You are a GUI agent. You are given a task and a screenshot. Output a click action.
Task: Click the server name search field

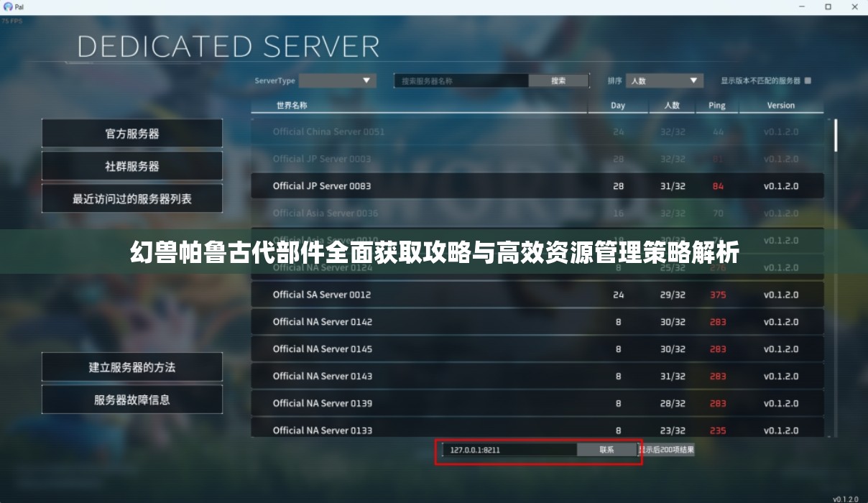tap(462, 81)
